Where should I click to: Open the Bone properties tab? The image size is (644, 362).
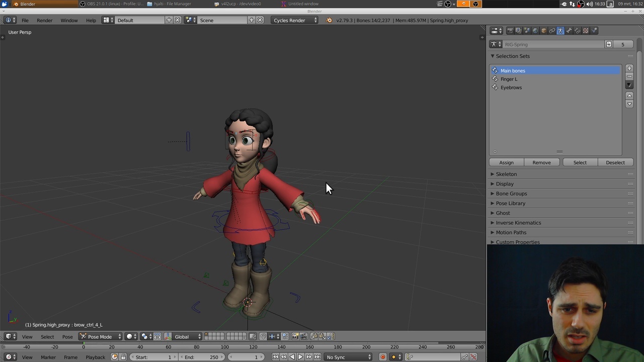tap(569, 30)
